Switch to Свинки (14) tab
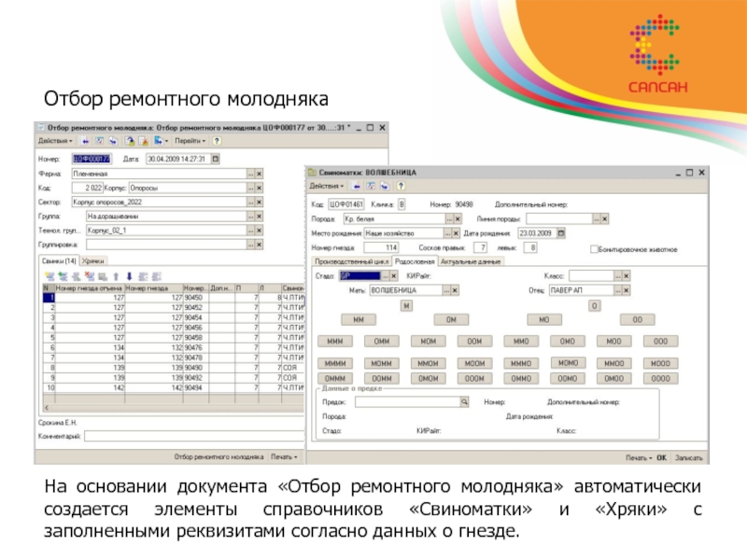Image resolution: width=747 pixels, height=560 pixels. click(59, 261)
